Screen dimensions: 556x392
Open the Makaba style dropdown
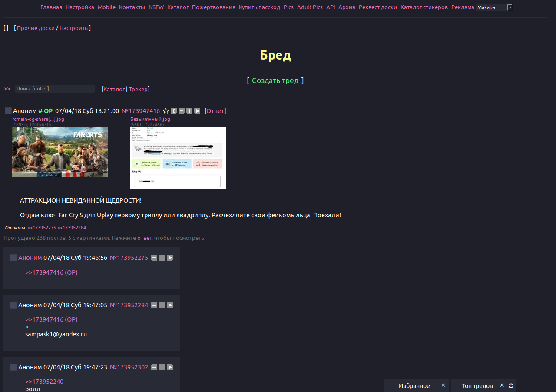494,7
